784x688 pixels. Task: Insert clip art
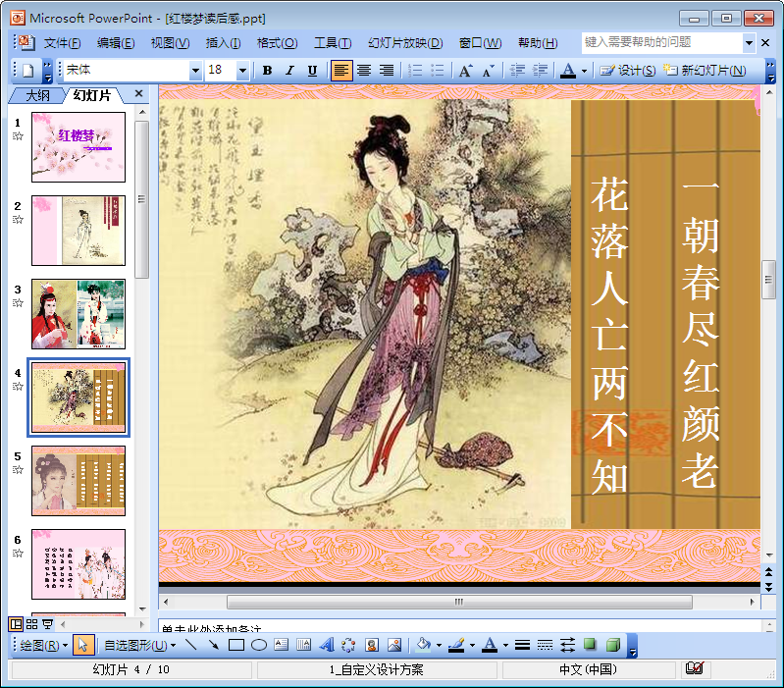[x=372, y=645]
